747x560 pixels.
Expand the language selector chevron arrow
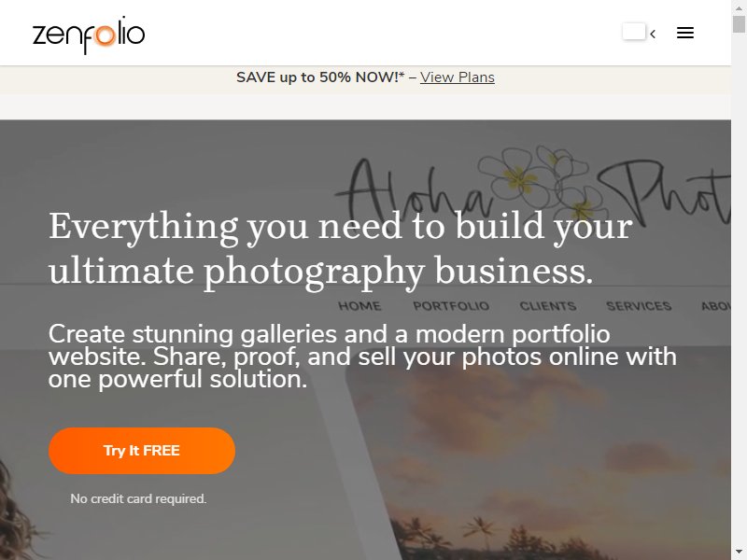pos(653,34)
